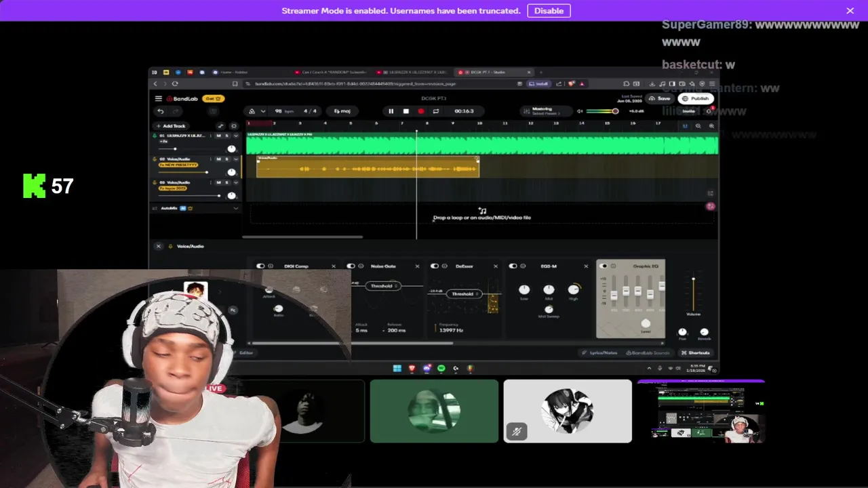Toggle the DIOI Comp effect on/off
Viewport: 868px width, 488px height.
click(x=260, y=266)
